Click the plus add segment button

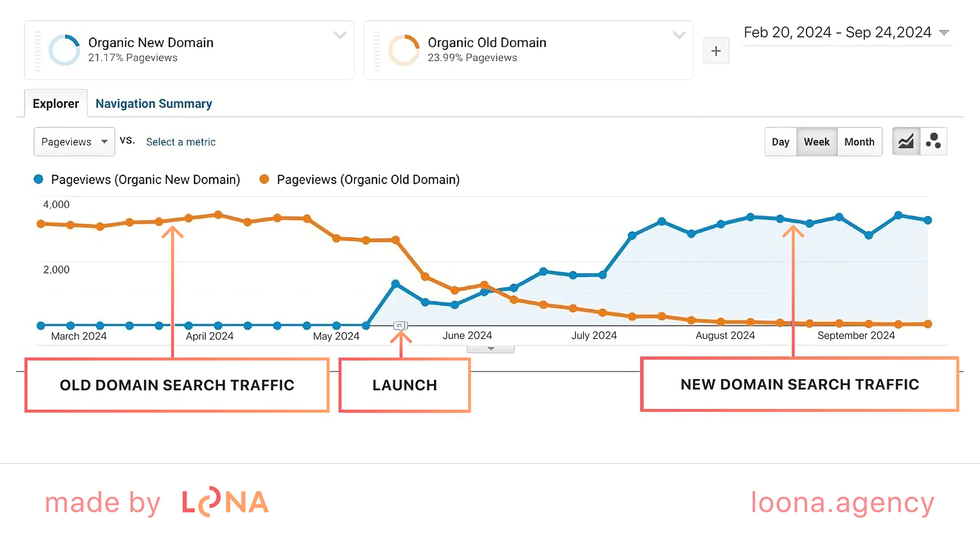tap(716, 51)
